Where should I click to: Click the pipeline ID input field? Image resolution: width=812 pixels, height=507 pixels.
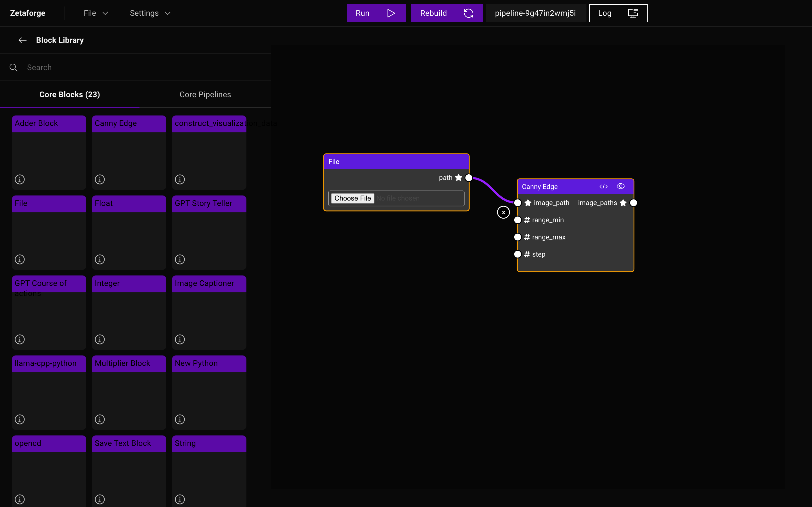(x=535, y=13)
